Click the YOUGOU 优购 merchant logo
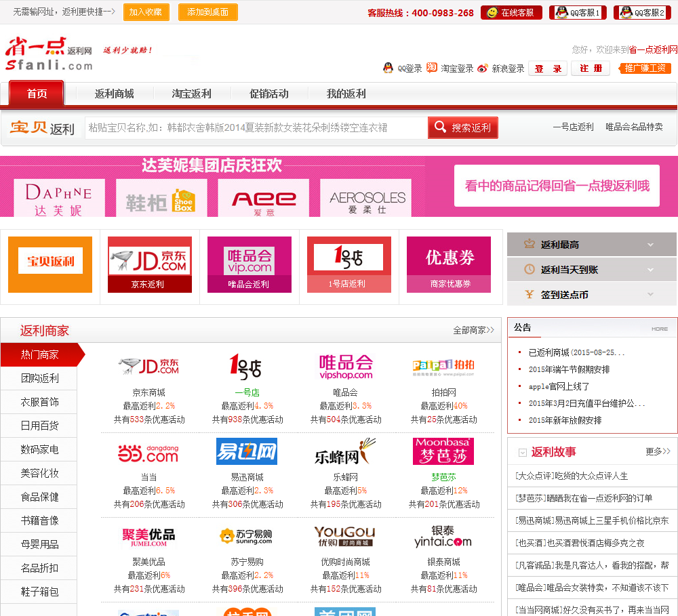 pos(345,537)
